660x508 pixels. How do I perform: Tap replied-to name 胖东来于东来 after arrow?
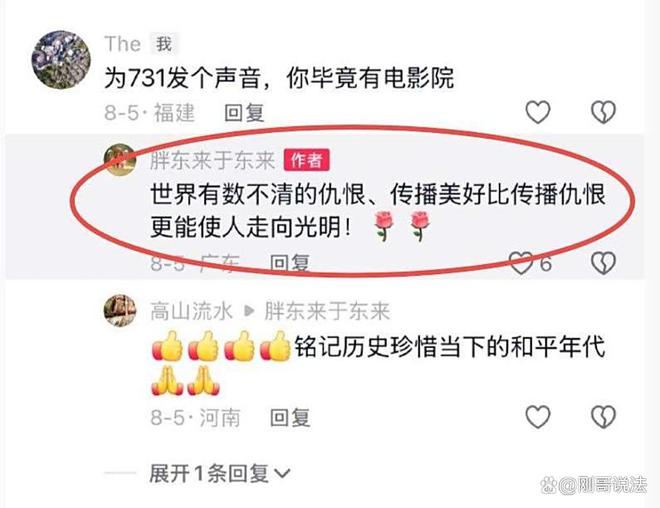pos(327,311)
